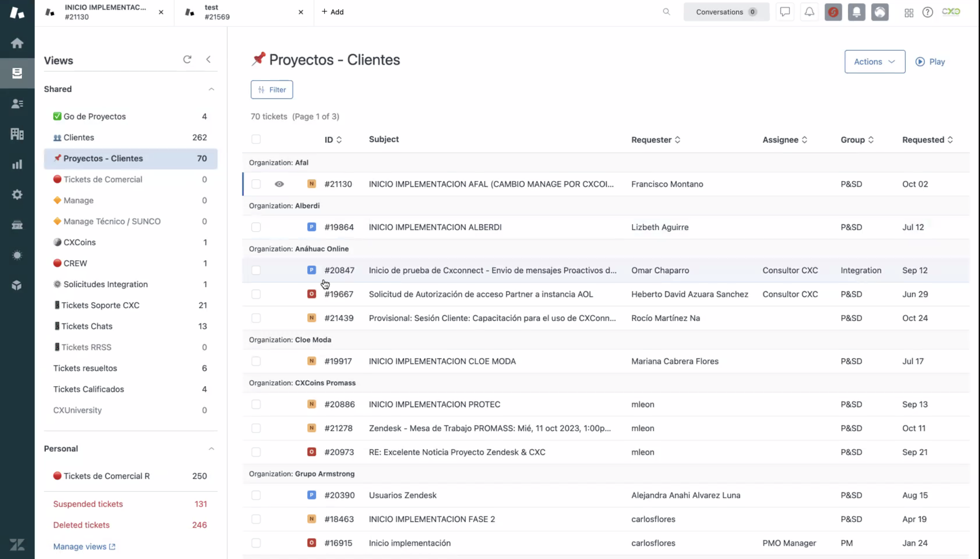Select the Tickets Soporte CXC view
Viewport: 980px width, 559px height.
click(130, 305)
